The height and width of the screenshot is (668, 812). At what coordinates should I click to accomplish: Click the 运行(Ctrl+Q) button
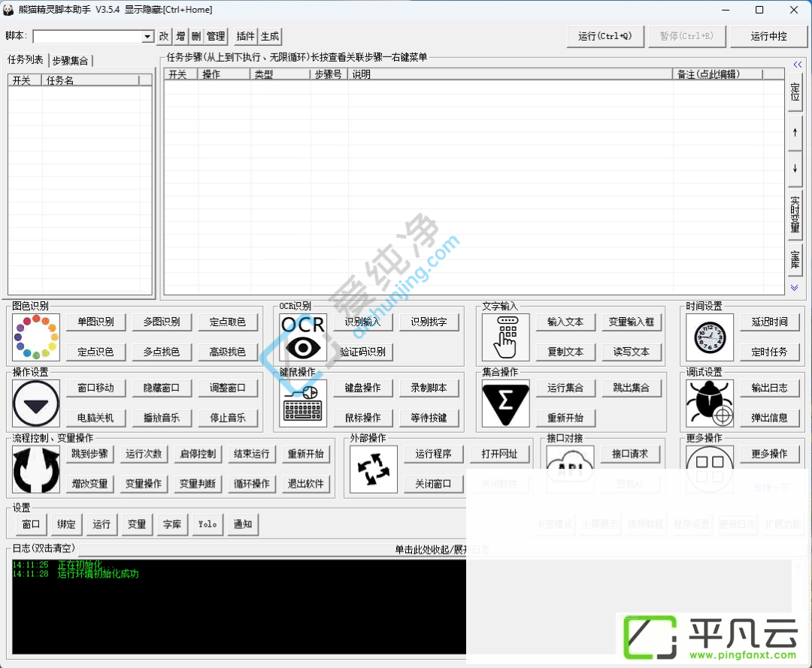[604, 36]
